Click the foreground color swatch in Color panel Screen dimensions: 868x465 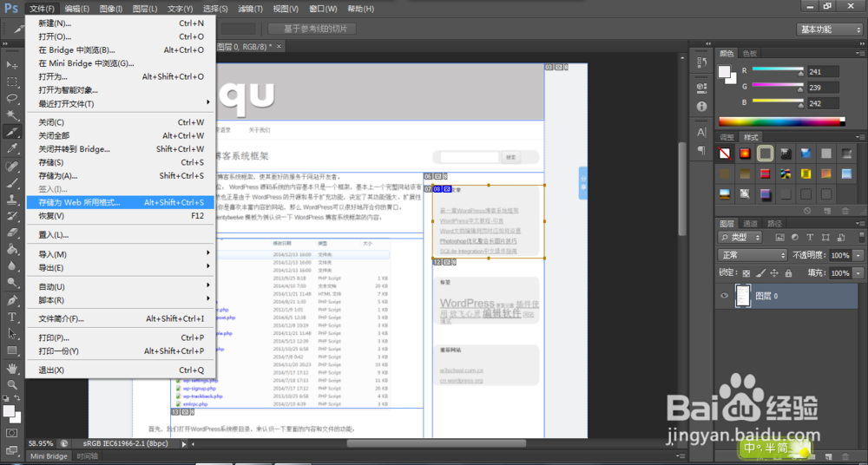(724, 71)
